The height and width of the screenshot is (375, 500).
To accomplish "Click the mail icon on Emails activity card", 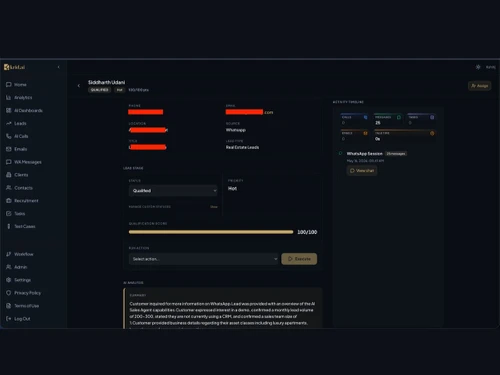I will click(x=365, y=133).
